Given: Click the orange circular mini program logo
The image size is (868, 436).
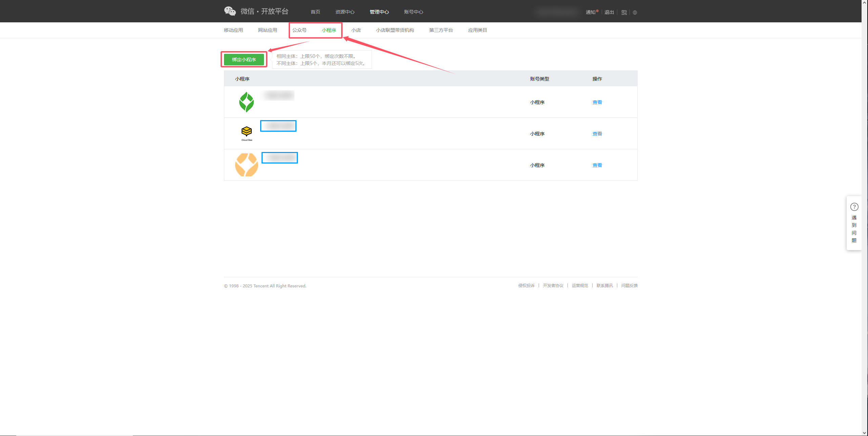Looking at the screenshot, I should coord(247,165).
